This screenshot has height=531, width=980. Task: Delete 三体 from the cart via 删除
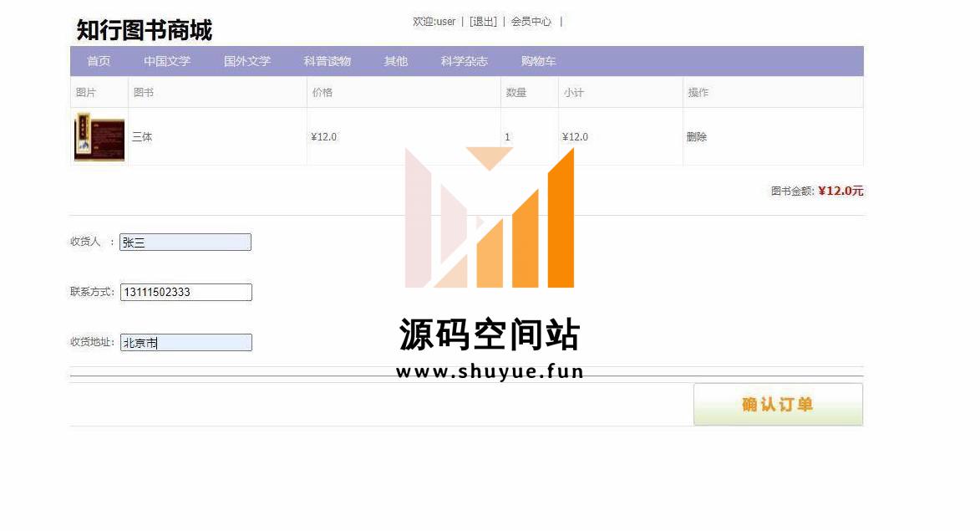coord(697,137)
